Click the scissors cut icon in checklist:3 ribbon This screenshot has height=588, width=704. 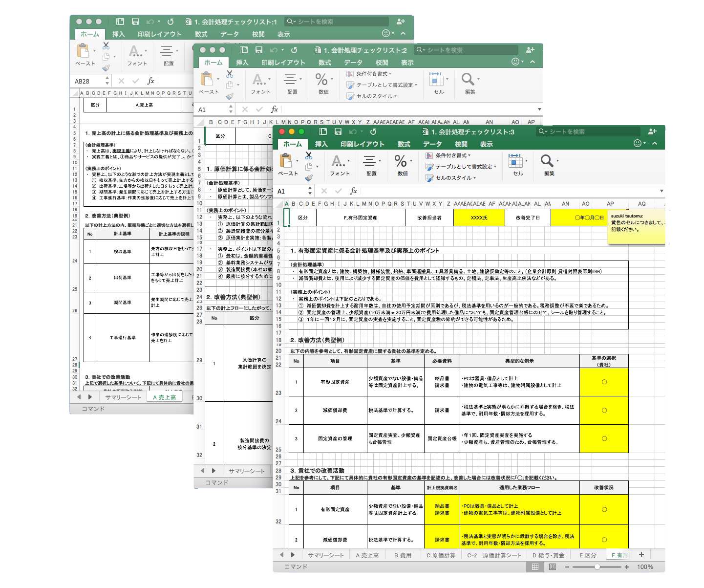[x=309, y=155]
